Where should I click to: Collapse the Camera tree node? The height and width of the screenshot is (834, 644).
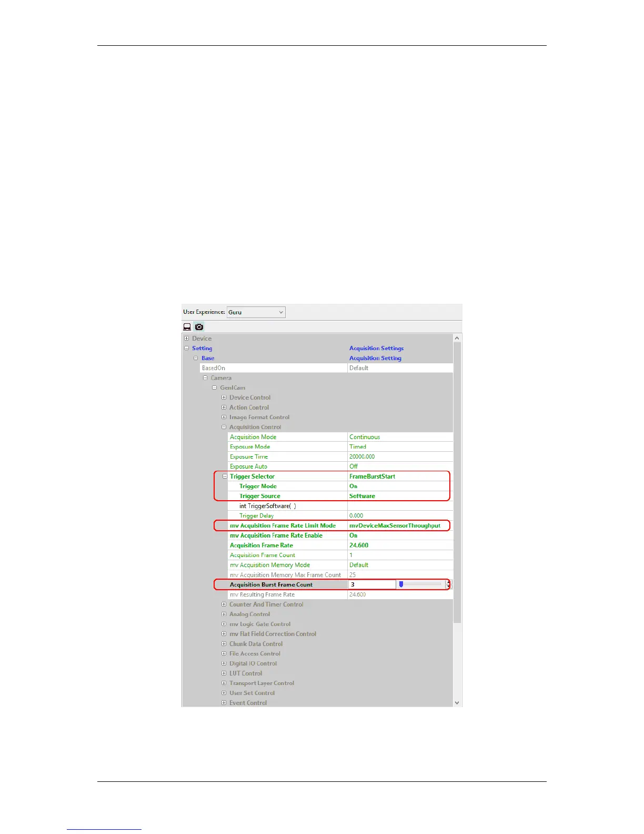click(205, 378)
